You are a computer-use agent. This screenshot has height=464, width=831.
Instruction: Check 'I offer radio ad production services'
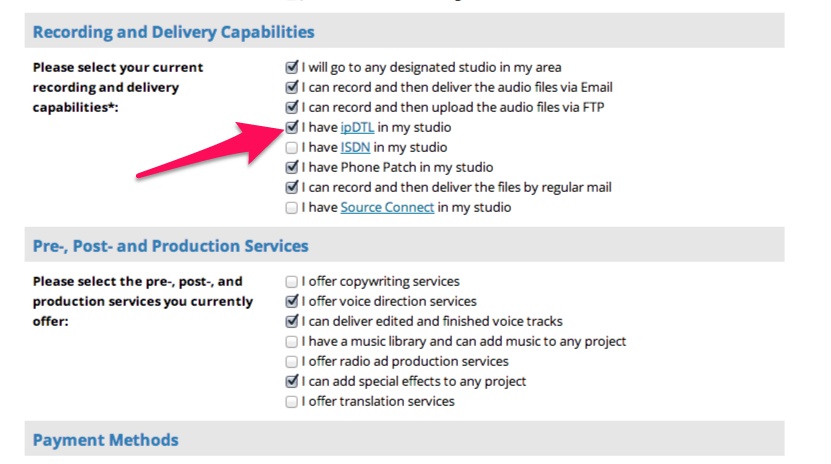pos(291,361)
